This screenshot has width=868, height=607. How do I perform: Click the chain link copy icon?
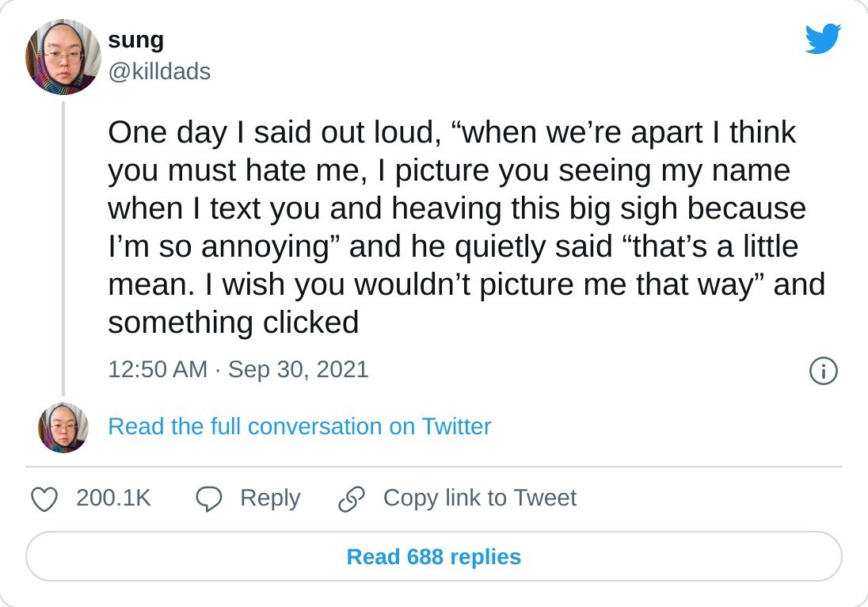[x=350, y=498]
